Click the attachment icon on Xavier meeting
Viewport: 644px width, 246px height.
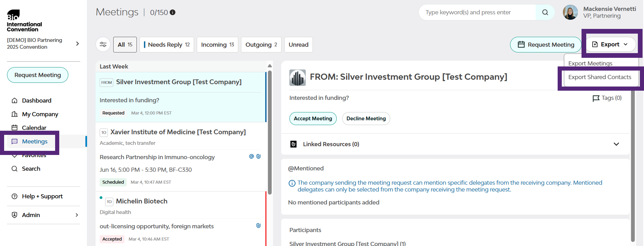[x=259, y=157]
